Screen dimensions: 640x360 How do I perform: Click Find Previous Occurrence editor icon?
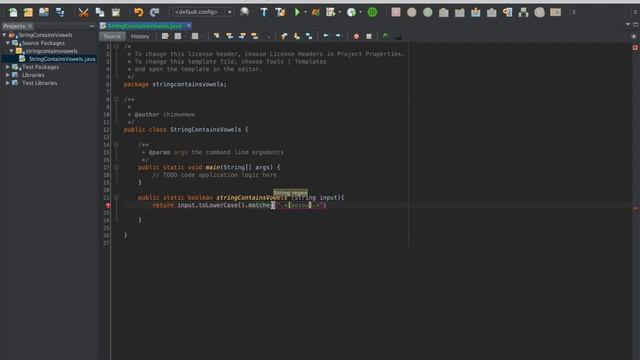229,36
